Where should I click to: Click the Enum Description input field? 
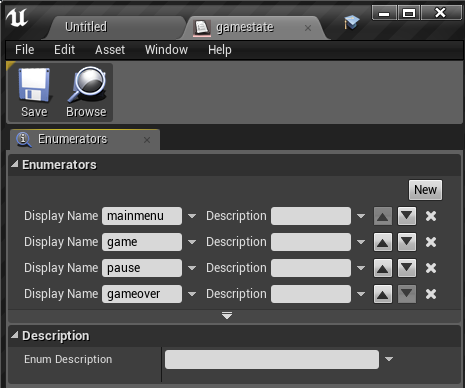tap(272, 359)
